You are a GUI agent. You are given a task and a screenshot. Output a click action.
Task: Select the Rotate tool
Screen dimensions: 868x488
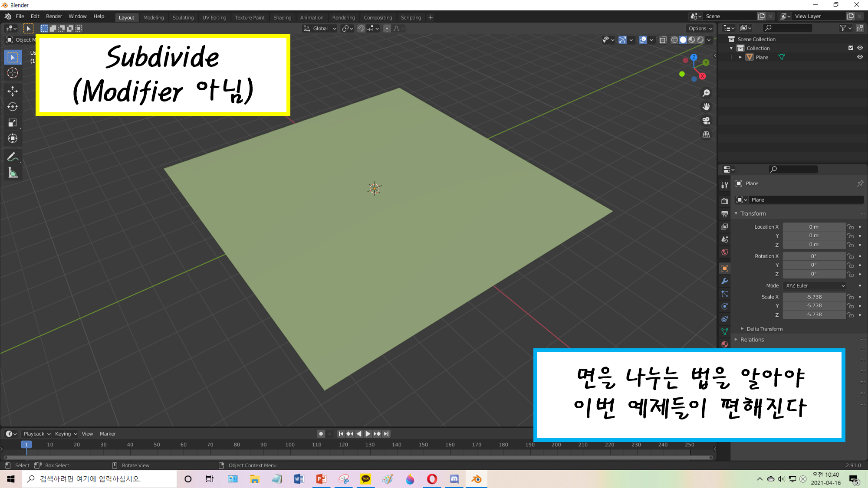[x=13, y=107]
